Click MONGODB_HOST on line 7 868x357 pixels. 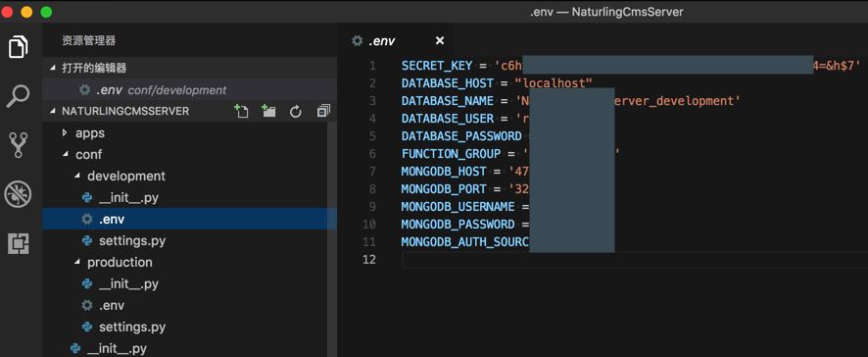(444, 172)
